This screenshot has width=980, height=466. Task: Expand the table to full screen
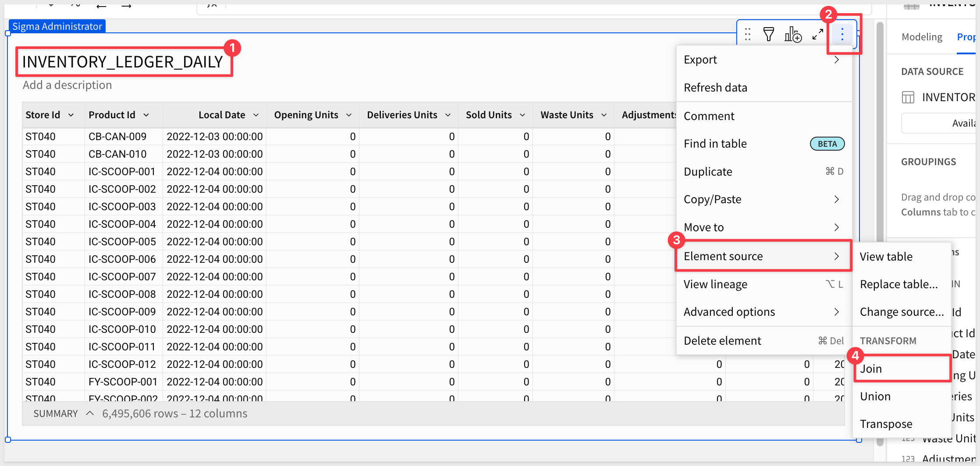click(817, 34)
